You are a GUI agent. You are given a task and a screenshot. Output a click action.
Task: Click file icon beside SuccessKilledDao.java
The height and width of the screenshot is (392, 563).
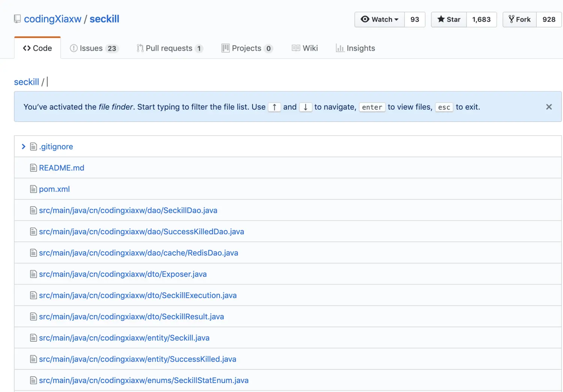pyautogui.click(x=33, y=232)
